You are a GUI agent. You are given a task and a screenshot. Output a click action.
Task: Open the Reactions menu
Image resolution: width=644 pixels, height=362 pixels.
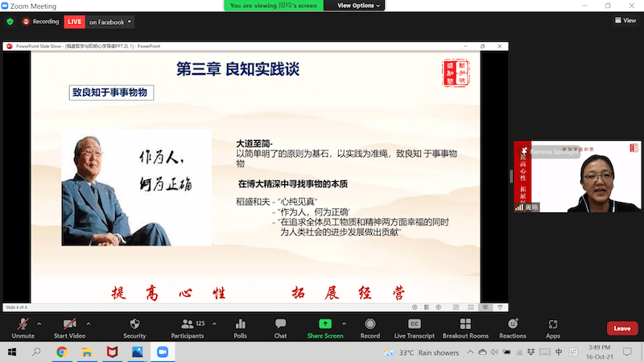[512, 324]
